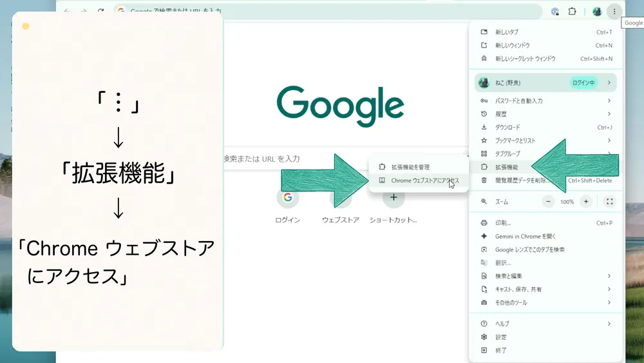Open the extensions puzzle icon in the toolbar
Screen dimensions: 644x363
[x=572, y=12]
